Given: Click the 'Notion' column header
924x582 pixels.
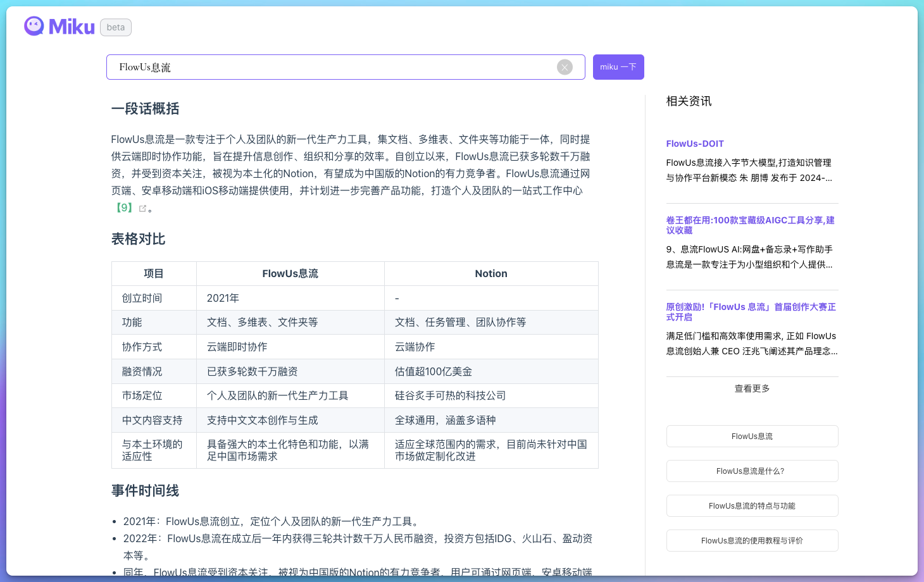Looking at the screenshot, I should pyautogui.click(x=491, y=274).
